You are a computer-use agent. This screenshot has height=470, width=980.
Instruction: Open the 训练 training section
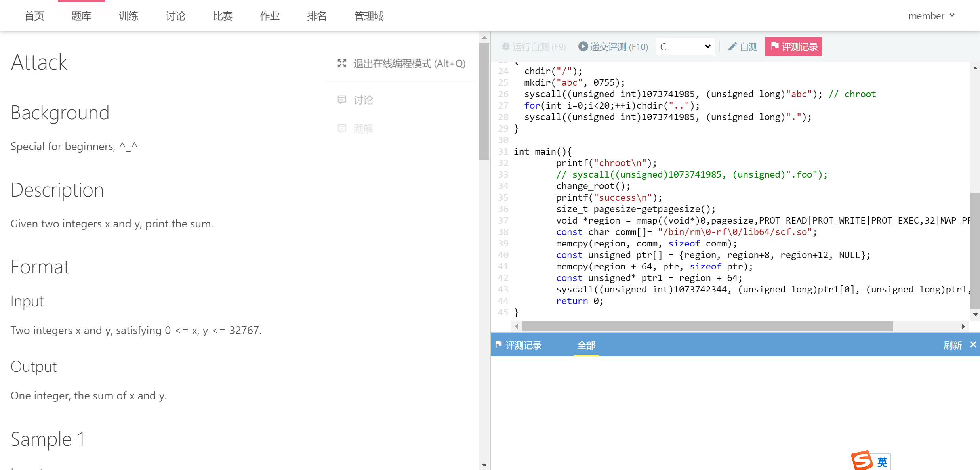coord(128,16)
